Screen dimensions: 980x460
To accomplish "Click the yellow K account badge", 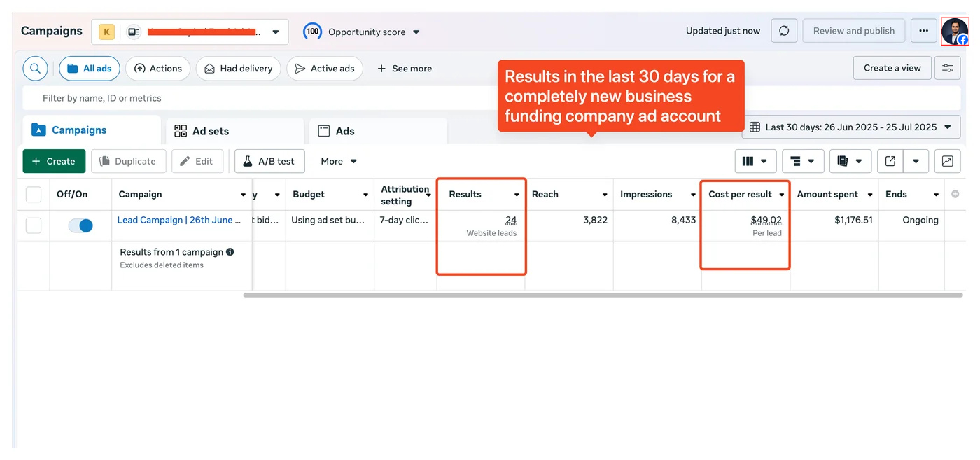I will point(106,32).
